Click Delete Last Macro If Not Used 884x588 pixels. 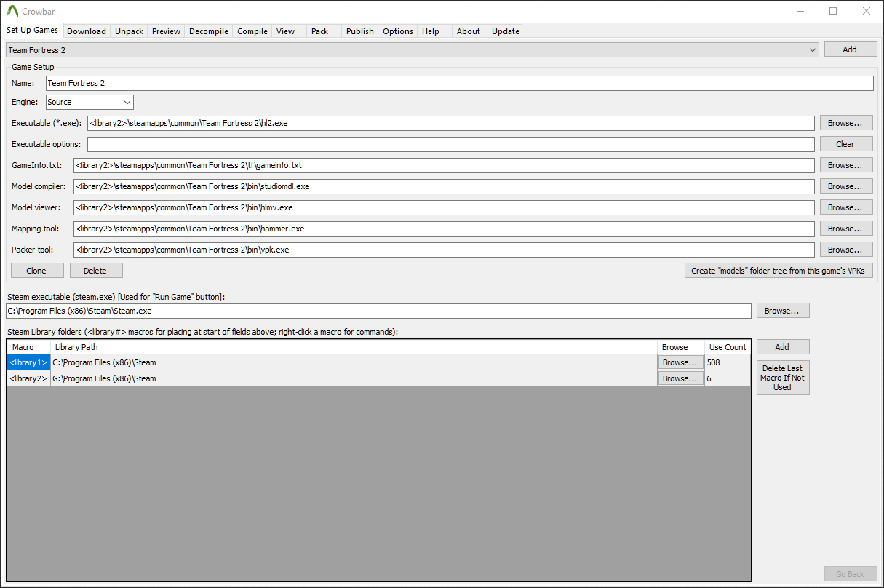pos(783,378)
